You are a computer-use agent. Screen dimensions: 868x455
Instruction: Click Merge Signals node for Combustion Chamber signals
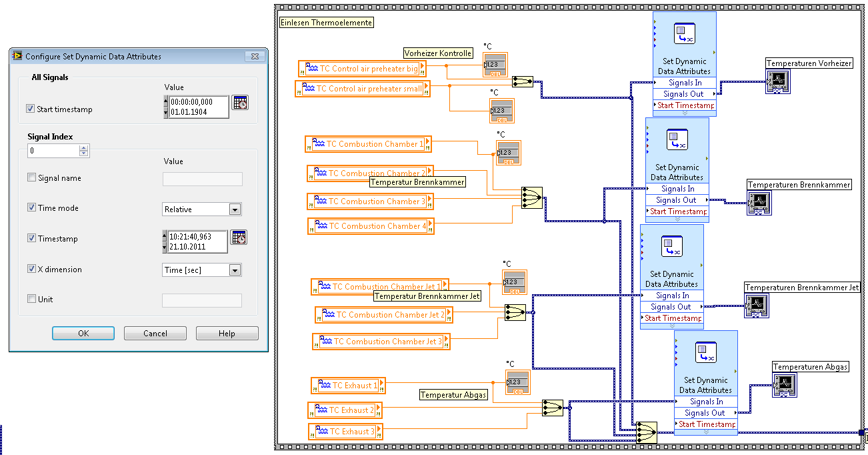tap(532, 198)
